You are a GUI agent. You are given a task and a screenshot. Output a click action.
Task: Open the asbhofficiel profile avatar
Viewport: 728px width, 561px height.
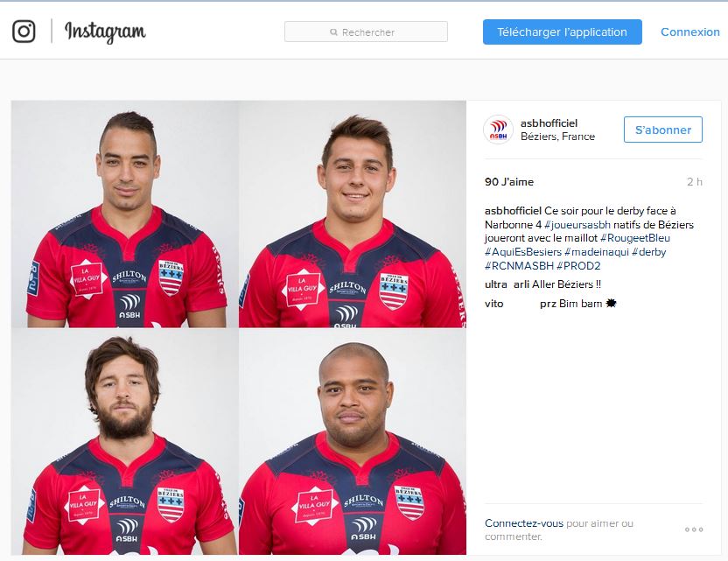click(x=498, y=130)
